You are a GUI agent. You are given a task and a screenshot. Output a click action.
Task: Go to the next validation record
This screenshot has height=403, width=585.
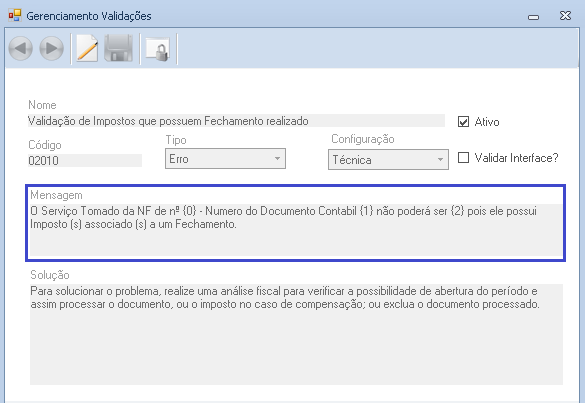pyautogui.click(x=51, y=49)
